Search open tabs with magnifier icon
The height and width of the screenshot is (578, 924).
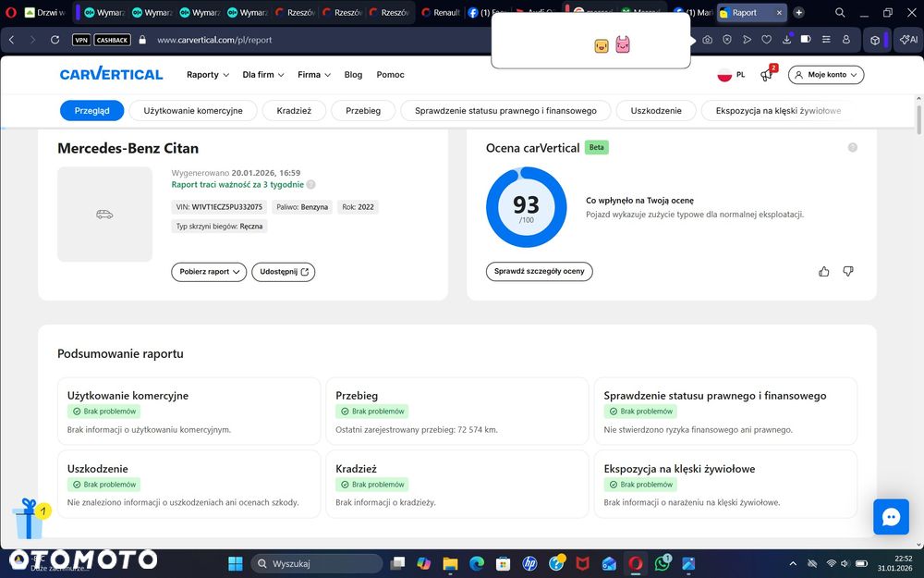(x=840, y=12)
